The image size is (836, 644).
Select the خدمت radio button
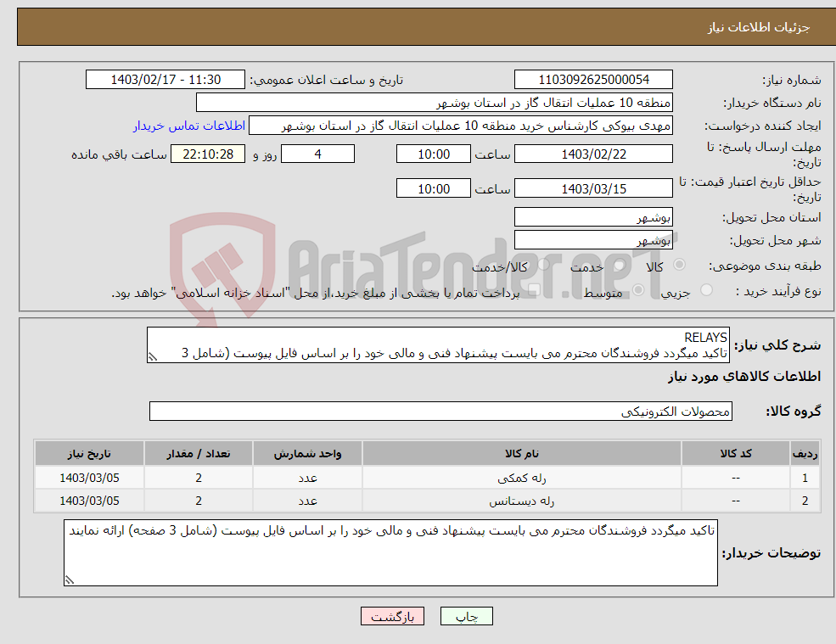click(620, 265)
